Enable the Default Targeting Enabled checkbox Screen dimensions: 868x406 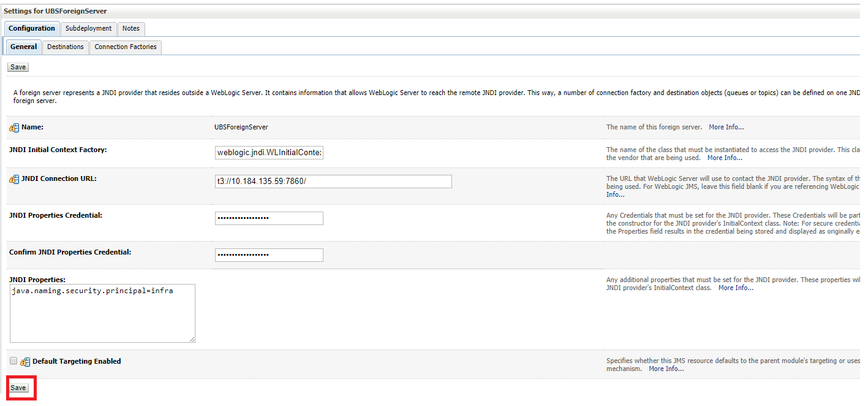[13, 361]
